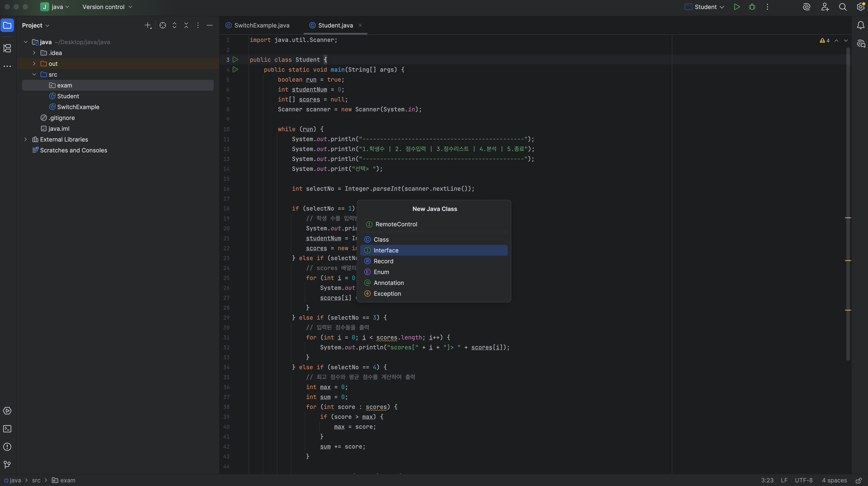Click the UTF-8 encoding status button

(804, 480)
